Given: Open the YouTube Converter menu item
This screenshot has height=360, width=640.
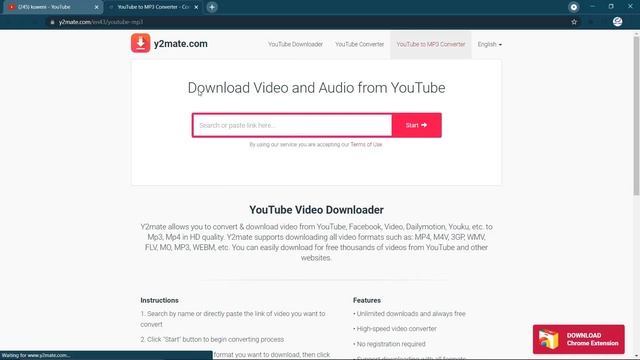Looking at the screenshot, I should (359, 44).
